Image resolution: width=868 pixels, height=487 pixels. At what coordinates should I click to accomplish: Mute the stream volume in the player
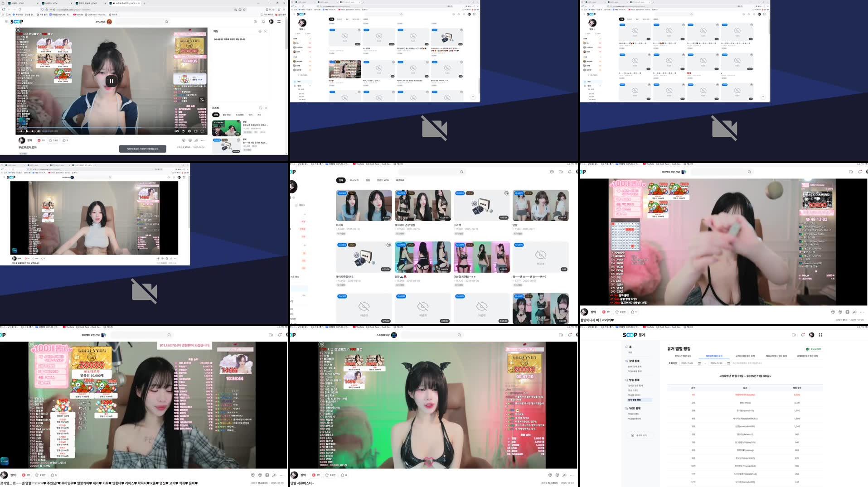tap(39, 131)
